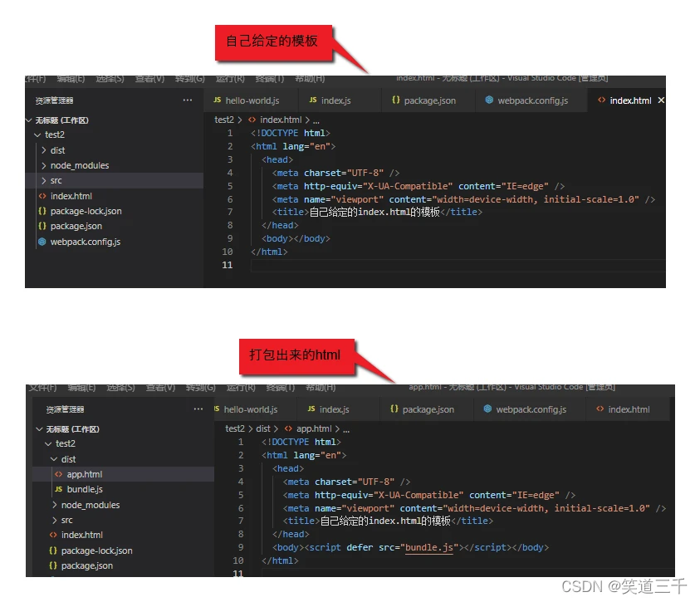Click braces icon on package.json tab, bottom window
This screenshot has width=700, height=602.
(394, 409)
